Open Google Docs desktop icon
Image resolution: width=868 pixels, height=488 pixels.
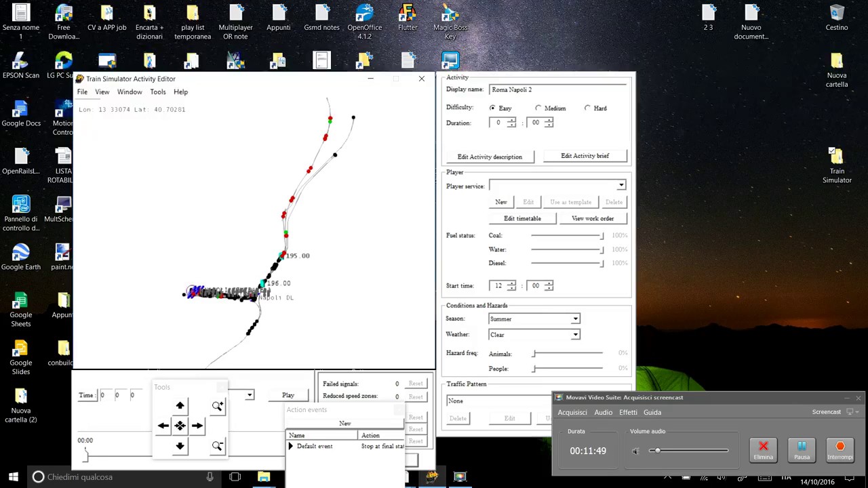point(21,113)
